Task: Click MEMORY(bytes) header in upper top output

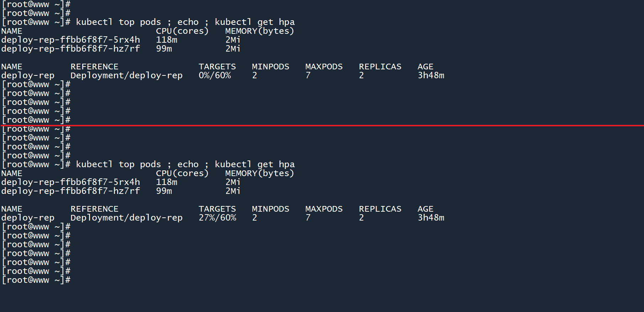Action: click(x=260, y=31)
